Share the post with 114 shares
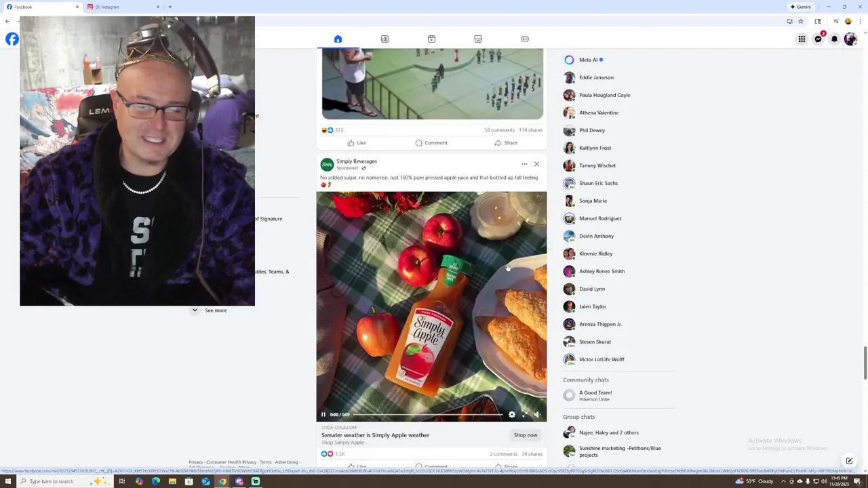 pos(506,143)
